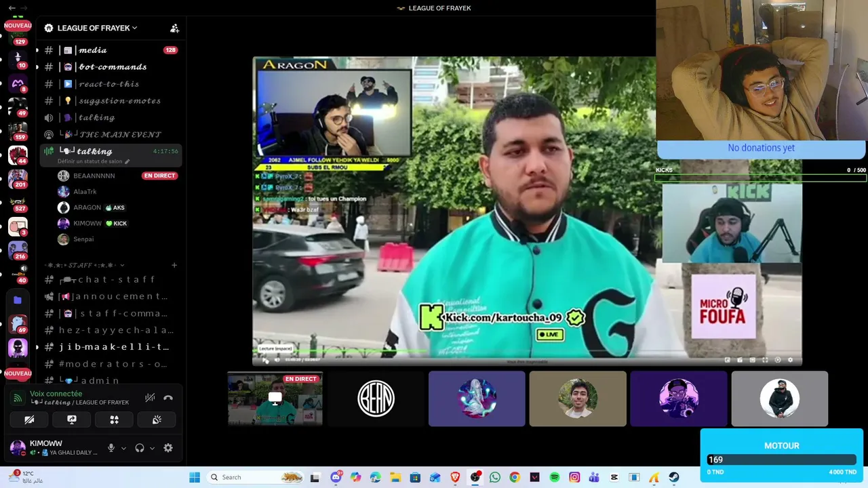Join THE MAIN EVENT stage channel
868x488 pixels.
coord(110,134)
